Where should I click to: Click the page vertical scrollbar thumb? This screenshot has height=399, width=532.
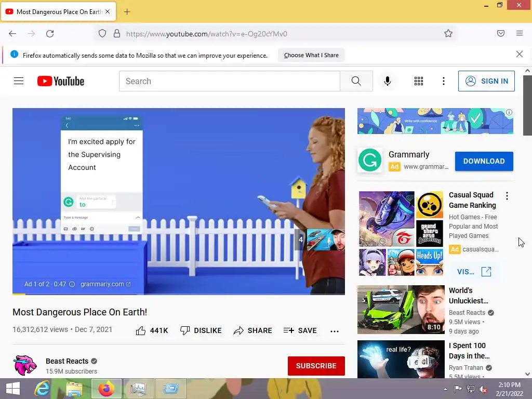pos(527,105)
